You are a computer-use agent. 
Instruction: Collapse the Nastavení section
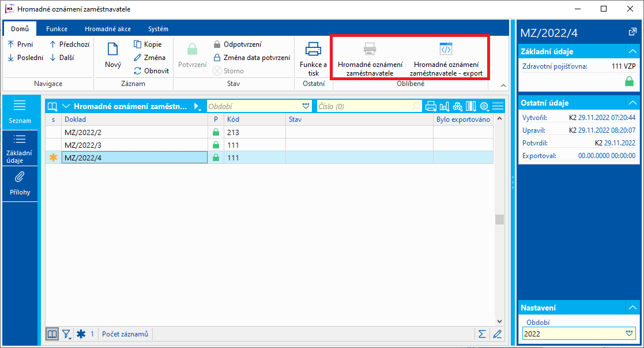click(x=632, y=308)
